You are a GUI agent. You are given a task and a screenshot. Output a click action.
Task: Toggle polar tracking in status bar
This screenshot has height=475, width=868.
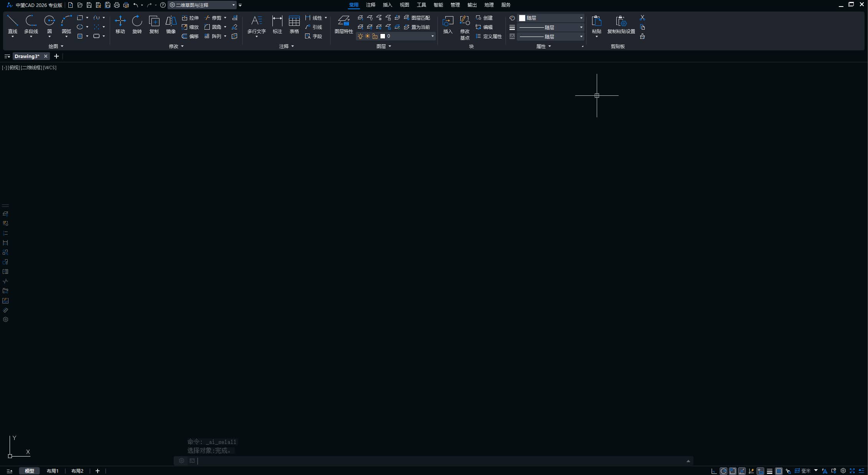click(724, 471)
